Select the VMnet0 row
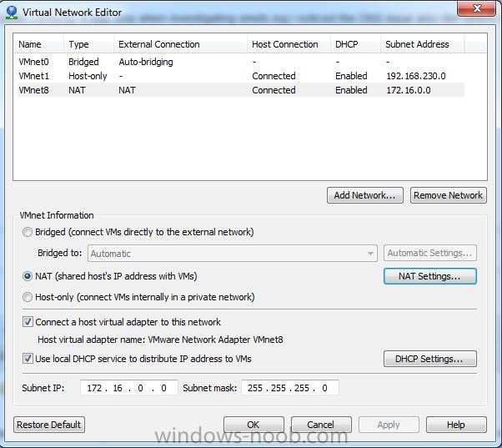 coord(241,62)
